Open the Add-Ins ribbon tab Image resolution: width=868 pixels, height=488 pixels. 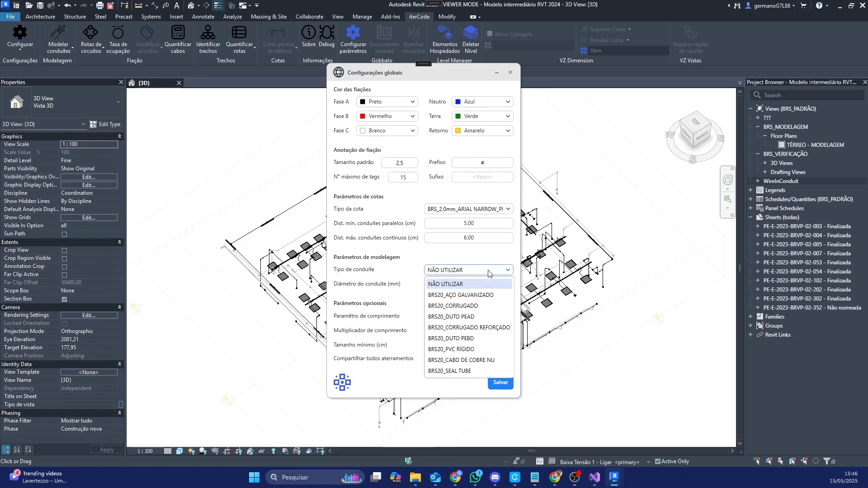390,17
